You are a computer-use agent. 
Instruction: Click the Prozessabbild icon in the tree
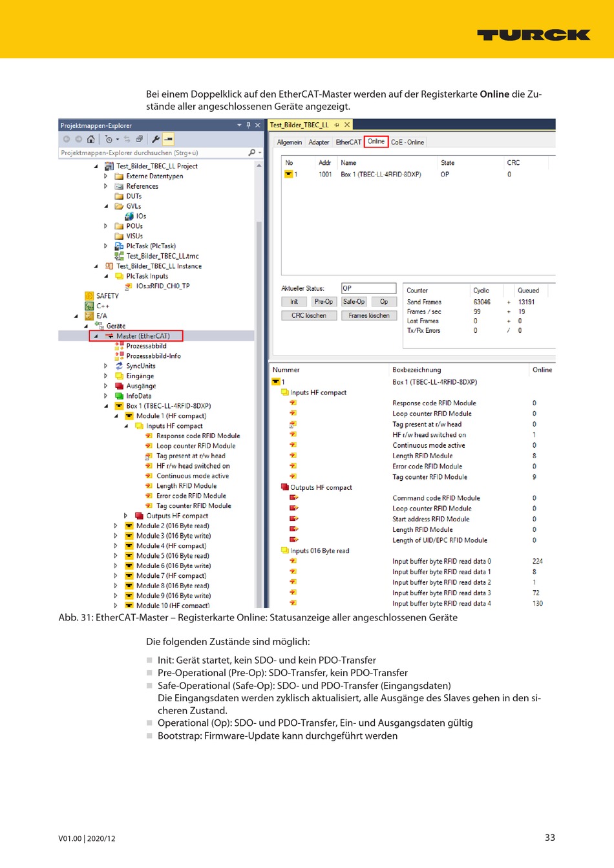tap(119, 346)
